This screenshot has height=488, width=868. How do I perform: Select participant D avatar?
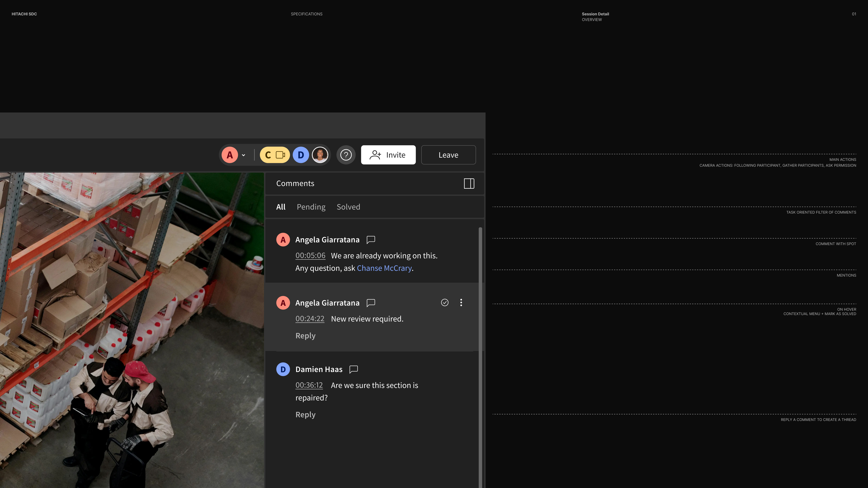301,155
